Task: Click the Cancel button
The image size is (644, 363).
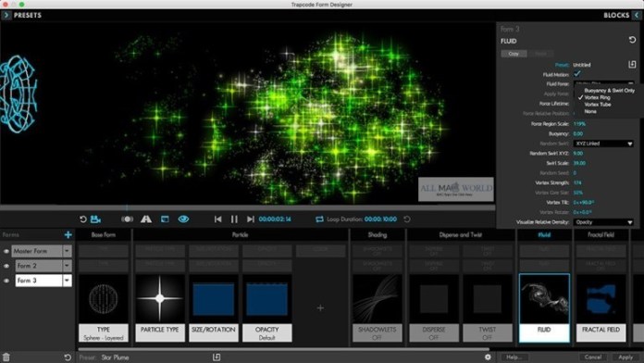Action: pyautogui.click(x=593, y=357)
